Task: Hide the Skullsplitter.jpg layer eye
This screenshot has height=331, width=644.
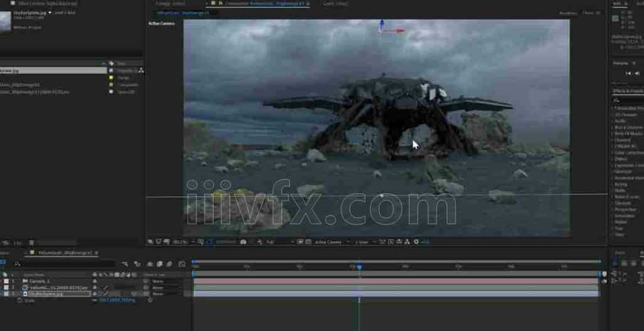Action: pos(94,293)
